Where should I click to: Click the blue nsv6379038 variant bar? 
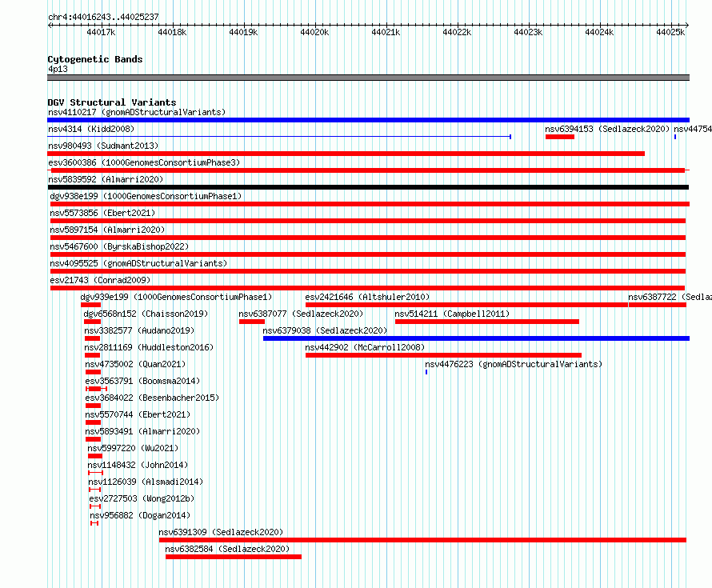[476, 338]
